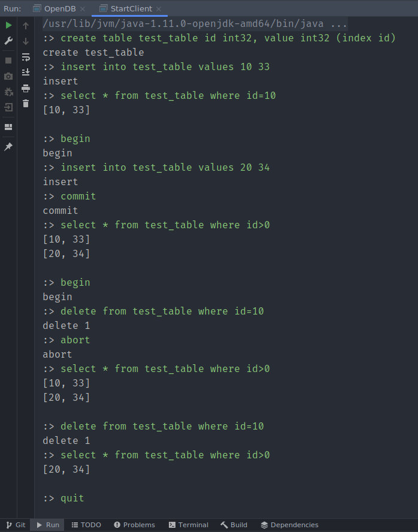
Task: Click the Stop process square icon
Action: (x=8, y=61)
